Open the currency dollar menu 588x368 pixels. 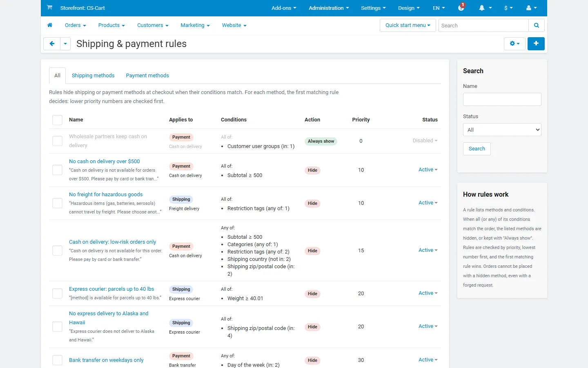tap(508, 8)
